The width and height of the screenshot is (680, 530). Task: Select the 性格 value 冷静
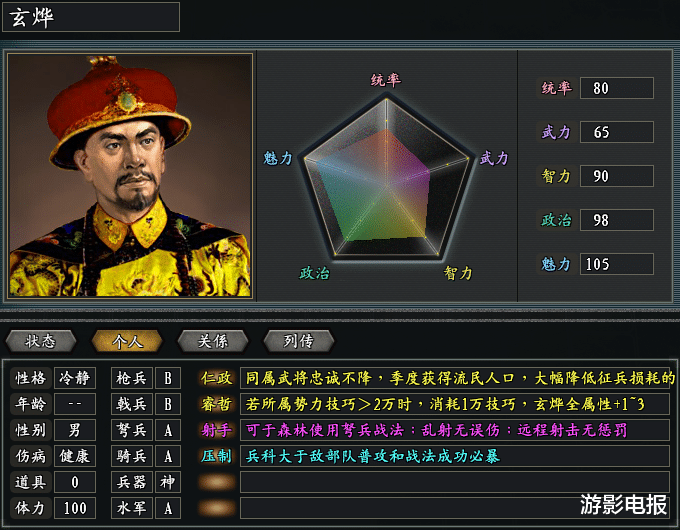(x=75, y=378)
